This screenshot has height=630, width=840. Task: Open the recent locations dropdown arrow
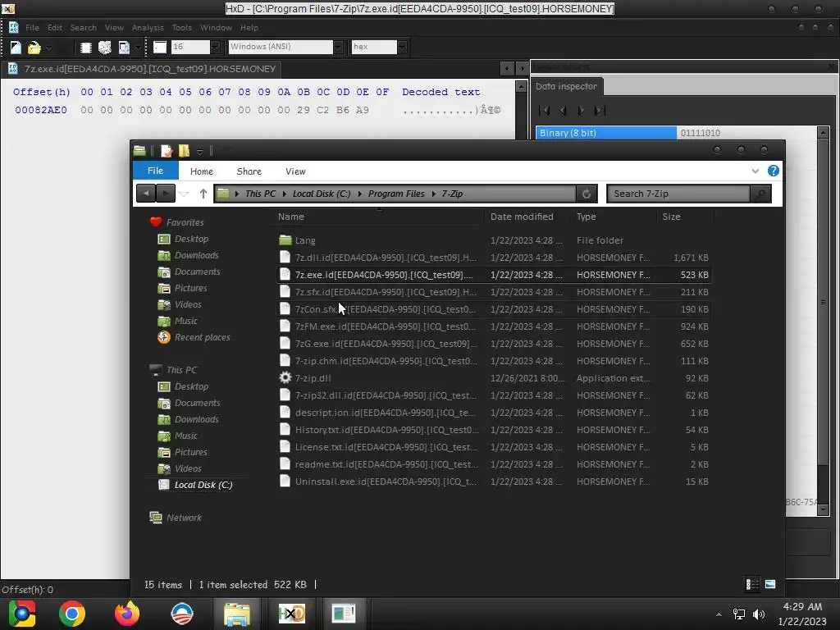[x=184, y=194]
